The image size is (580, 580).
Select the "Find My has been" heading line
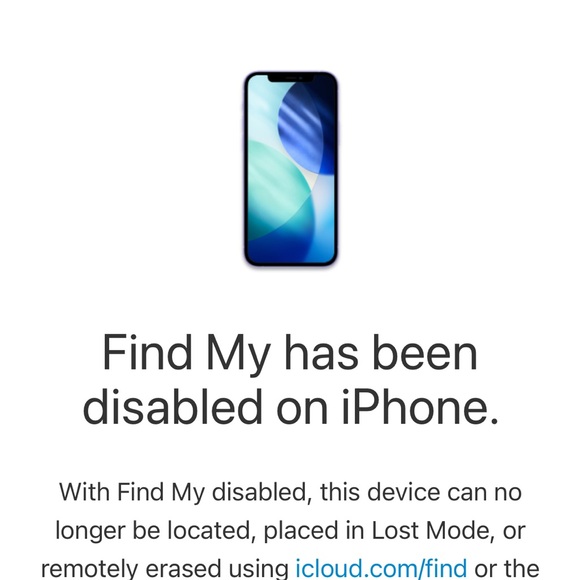290,353
